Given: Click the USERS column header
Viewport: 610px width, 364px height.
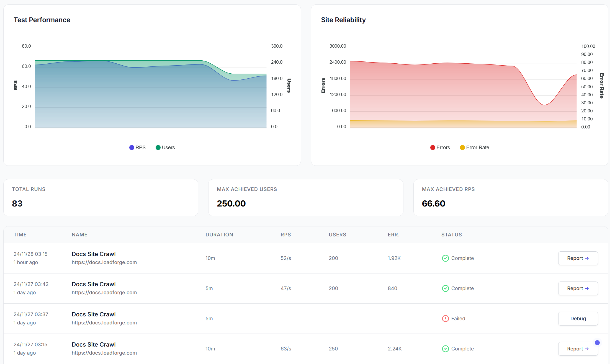Looking at the screenshot, I should point(338,235).
